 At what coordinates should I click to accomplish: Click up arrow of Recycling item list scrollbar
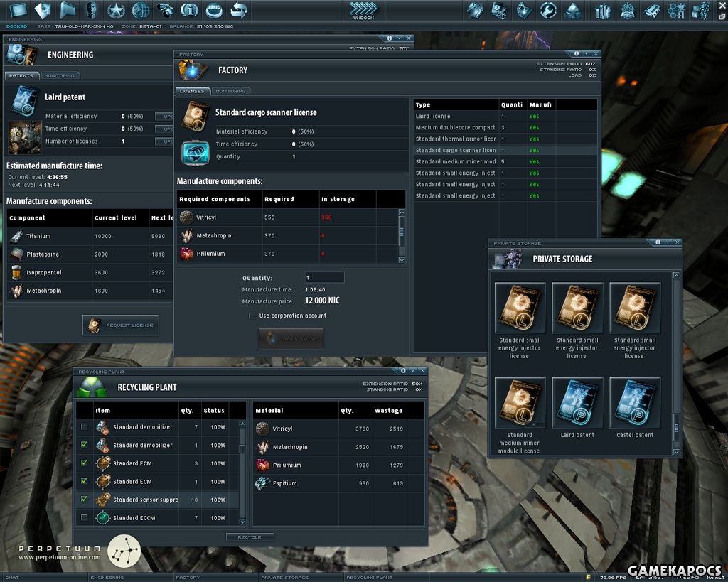pos(242,424)
